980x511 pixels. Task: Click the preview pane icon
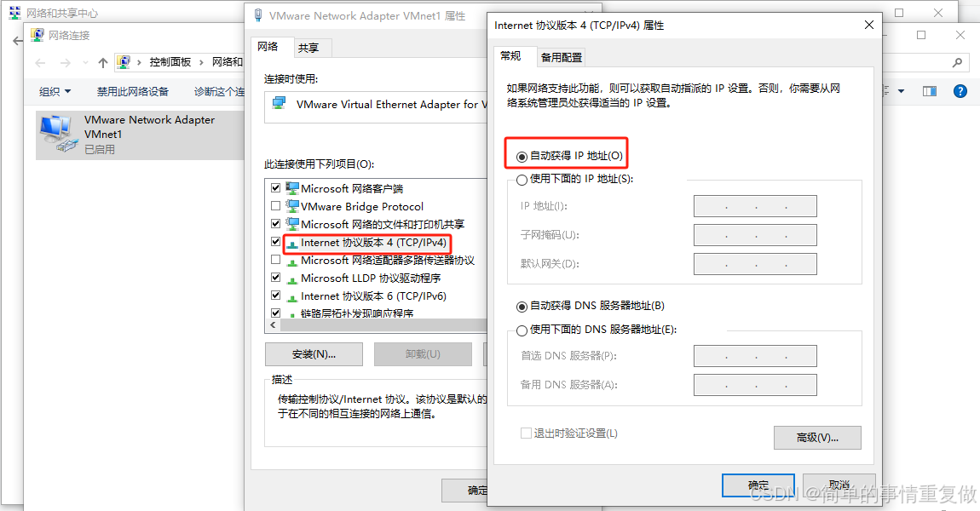[930, 91]
